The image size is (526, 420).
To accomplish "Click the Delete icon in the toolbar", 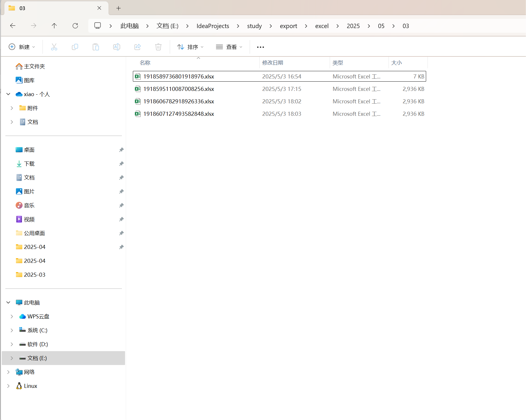I will tap(158, 47).
